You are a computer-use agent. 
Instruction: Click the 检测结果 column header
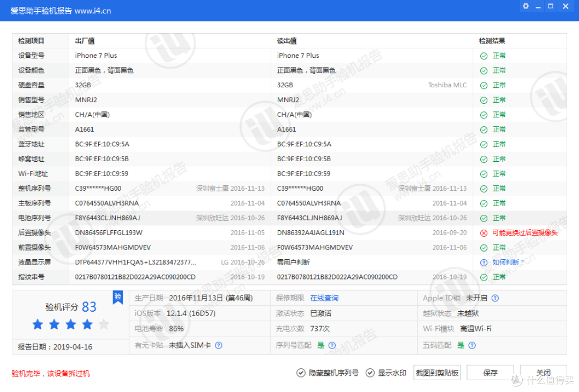tap(492, 41)
